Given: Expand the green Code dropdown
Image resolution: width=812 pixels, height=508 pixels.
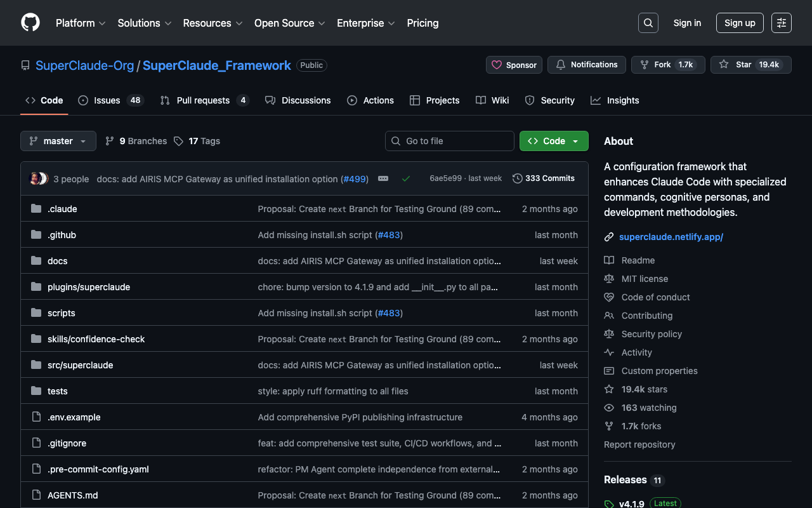Looking at the screenshot, I should (554, 141).
